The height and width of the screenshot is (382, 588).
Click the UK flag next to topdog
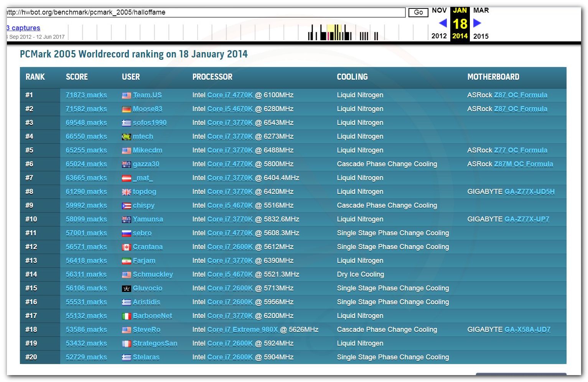coord(126,192)
